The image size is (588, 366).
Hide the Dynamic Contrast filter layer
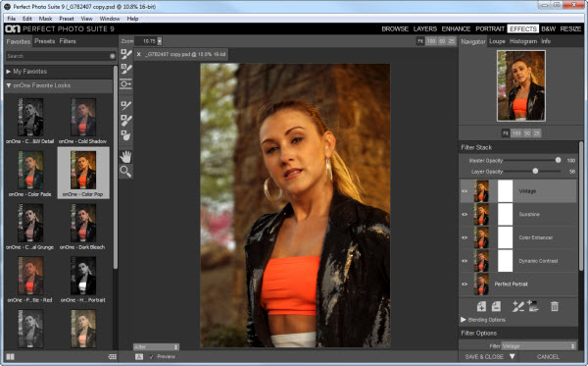(x=465, y=261)
